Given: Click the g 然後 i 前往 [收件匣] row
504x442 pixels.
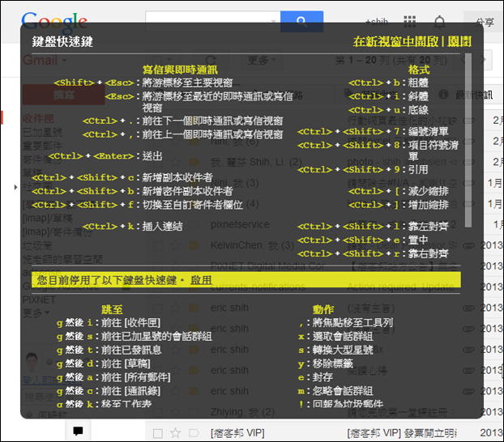Looking at the screenshot, I should point(109,323).
